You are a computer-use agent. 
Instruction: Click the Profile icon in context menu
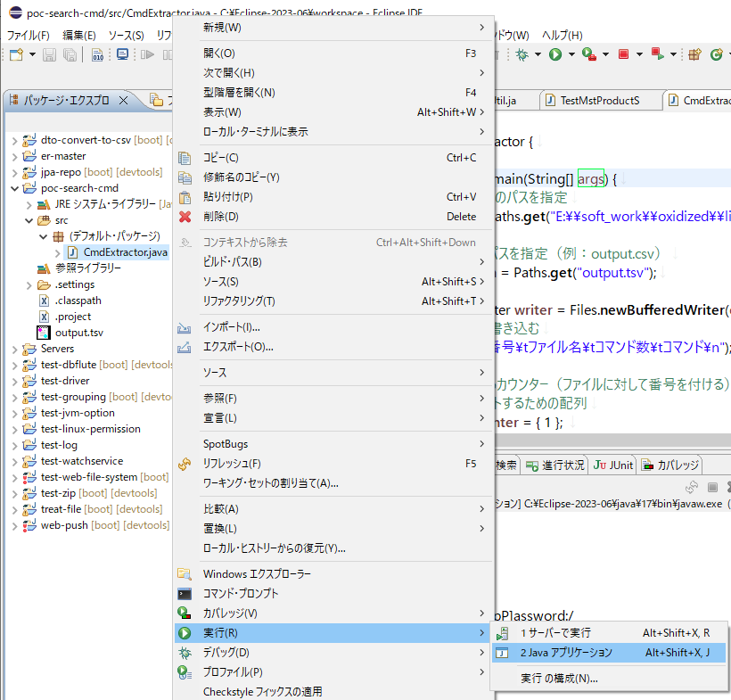pos(185,672)
